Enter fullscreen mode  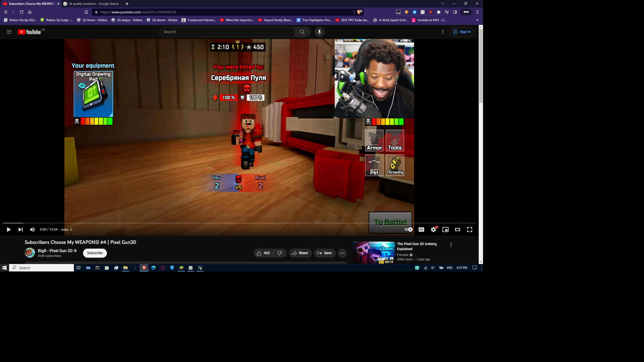click(x=469, y=230)
